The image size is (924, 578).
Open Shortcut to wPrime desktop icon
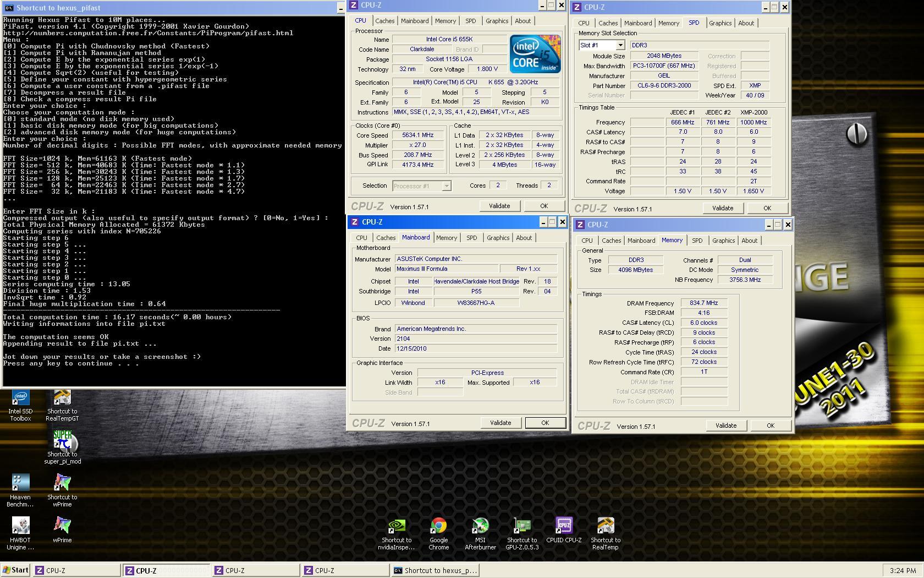[x=62, y=491]
